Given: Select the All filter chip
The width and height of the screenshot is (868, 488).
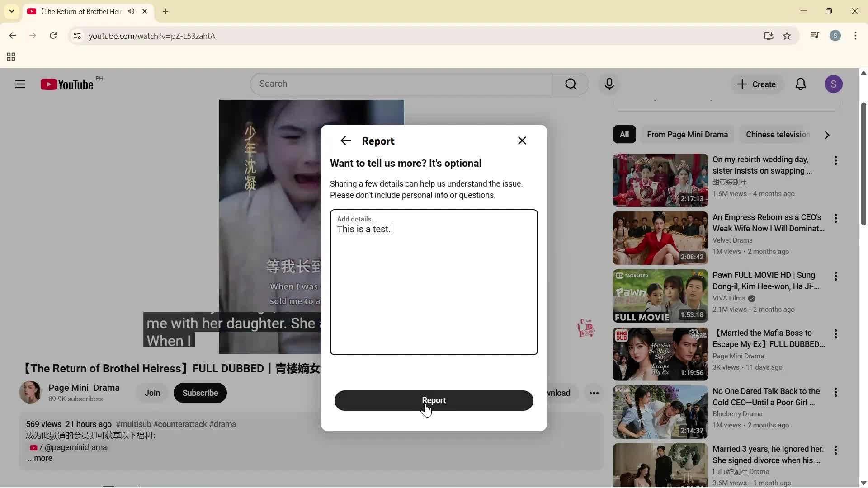Looking at the screenshot, I should click(624, 134).
